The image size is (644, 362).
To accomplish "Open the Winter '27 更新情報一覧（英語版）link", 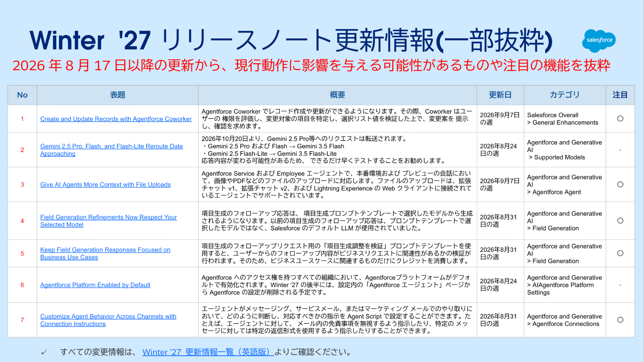I will coord(208,352).
